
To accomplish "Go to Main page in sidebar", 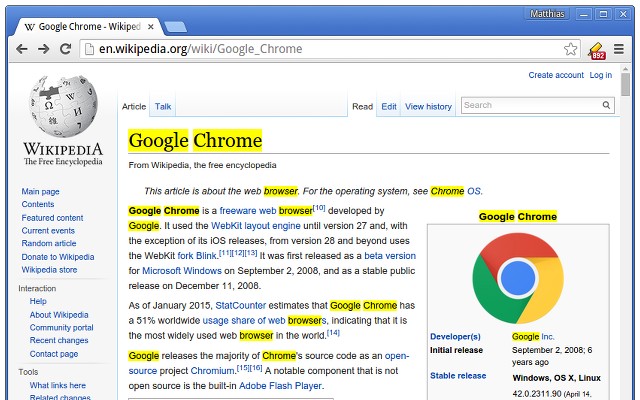I will point(40,191).
